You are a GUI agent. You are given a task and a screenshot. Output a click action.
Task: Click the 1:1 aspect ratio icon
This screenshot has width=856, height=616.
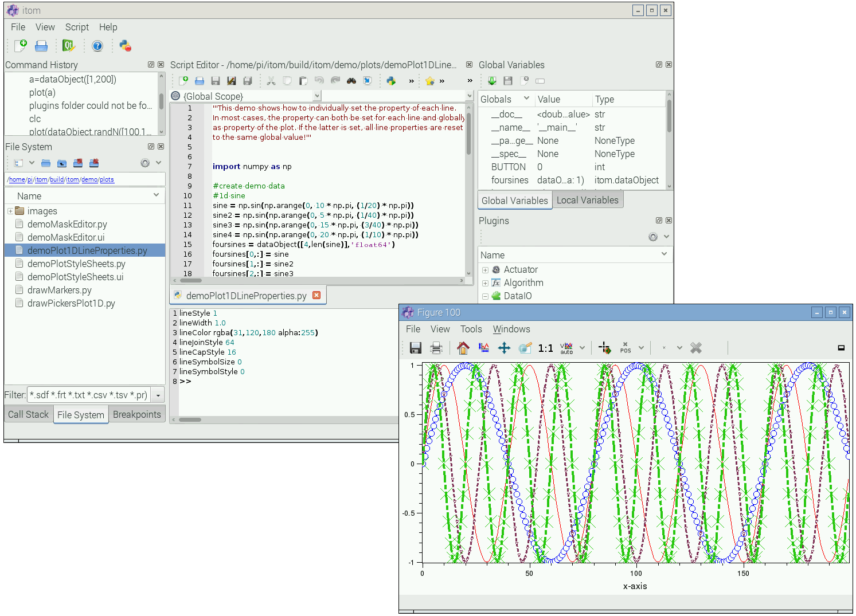545,348
